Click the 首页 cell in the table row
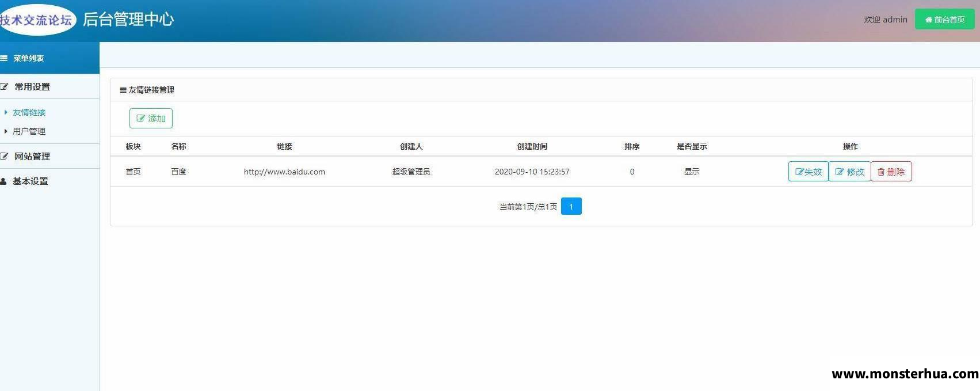The image size is (980, 391). [x=133, y=172]
